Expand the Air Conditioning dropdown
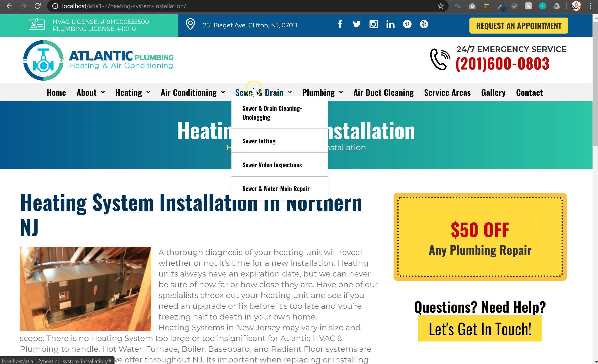The width and height of the screenshot is (598, 364). tap(192, 93)
